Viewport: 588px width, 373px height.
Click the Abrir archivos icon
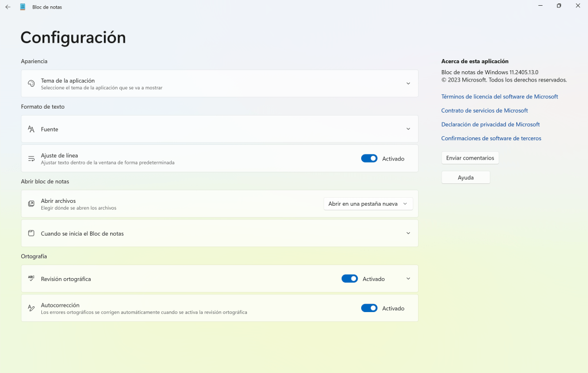(x=32, y=204)
